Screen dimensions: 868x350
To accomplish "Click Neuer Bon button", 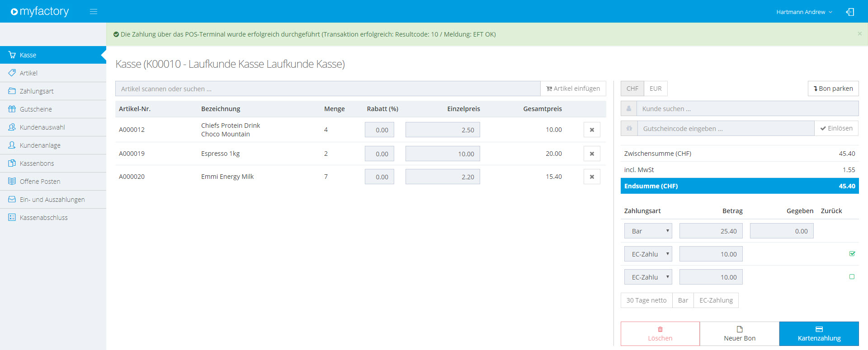I will coord(740,334).
